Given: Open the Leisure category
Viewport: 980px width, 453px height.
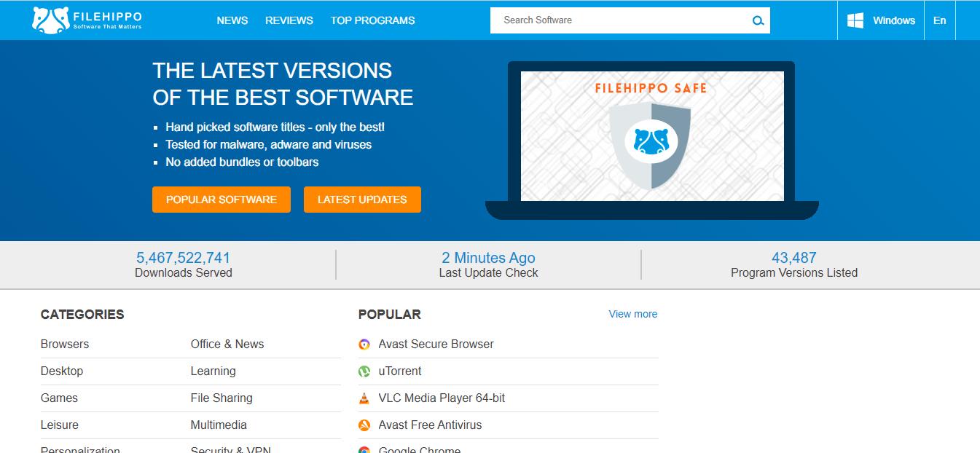Looking at the screenshot, I should pos(60,425).
